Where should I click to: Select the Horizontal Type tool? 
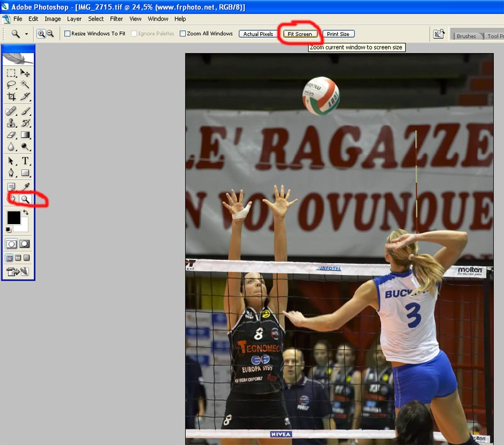(x=25, y=161)
